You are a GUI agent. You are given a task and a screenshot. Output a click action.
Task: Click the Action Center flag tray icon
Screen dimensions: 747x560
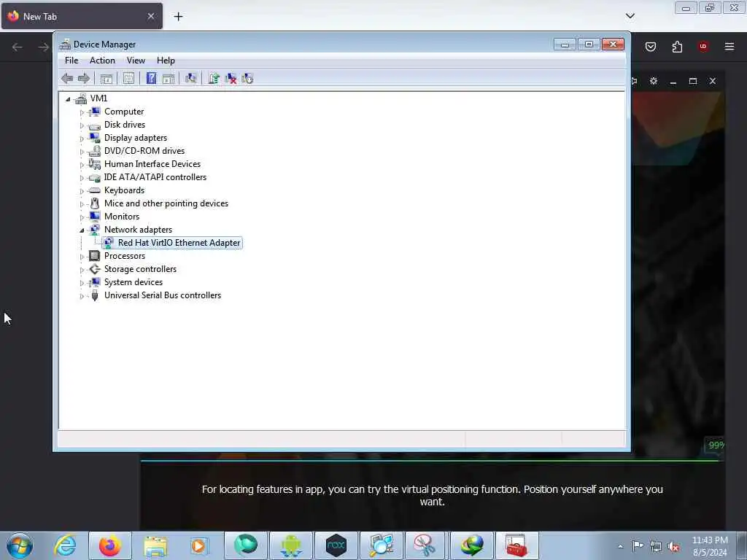pyautogui.click(x=638, y=546)
